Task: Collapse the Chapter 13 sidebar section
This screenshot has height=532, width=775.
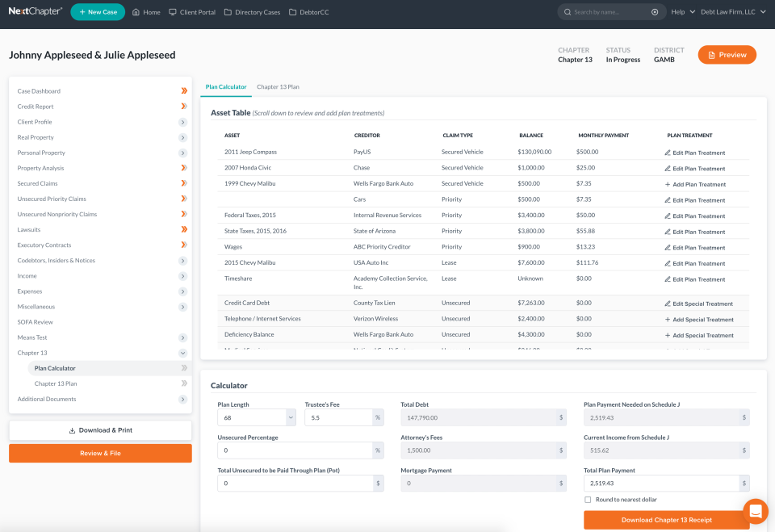Action: point(183,353)
